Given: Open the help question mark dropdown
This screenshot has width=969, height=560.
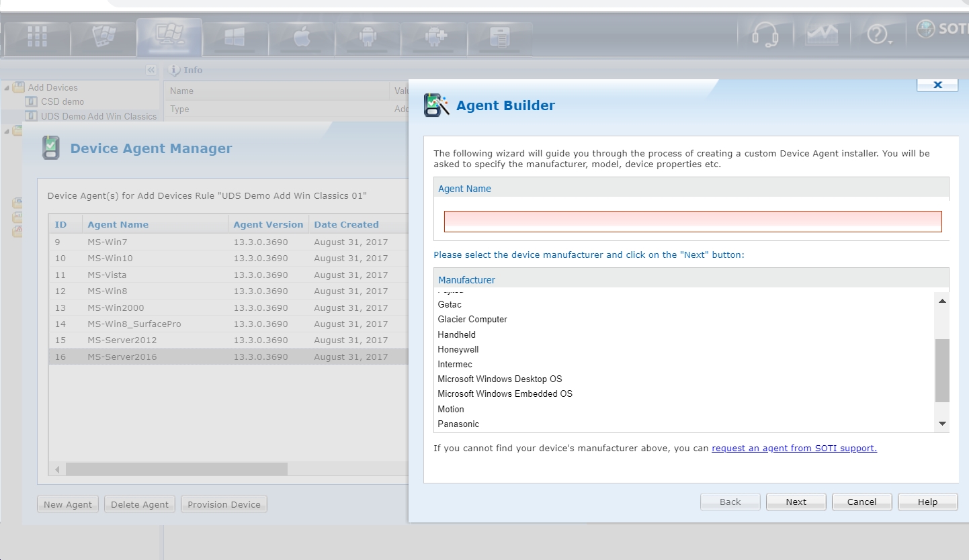Looking at the screenshot, I should 878,34.
